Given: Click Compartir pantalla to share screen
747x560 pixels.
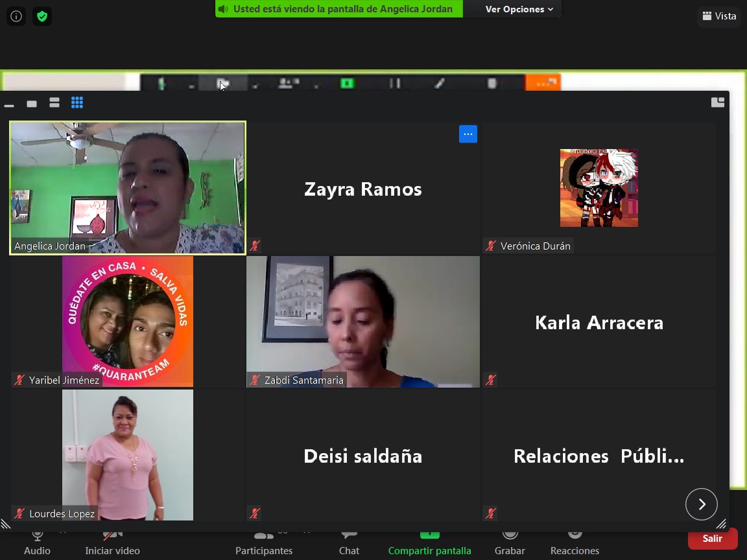Looking at the screenshot, I should pyautogui.click(x=430, y=544).
